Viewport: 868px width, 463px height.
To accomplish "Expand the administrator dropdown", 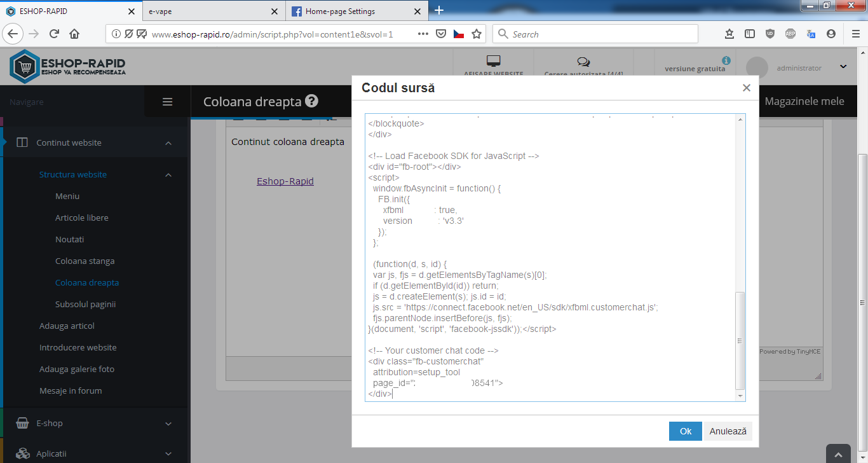I will click(x=843, y=67).
